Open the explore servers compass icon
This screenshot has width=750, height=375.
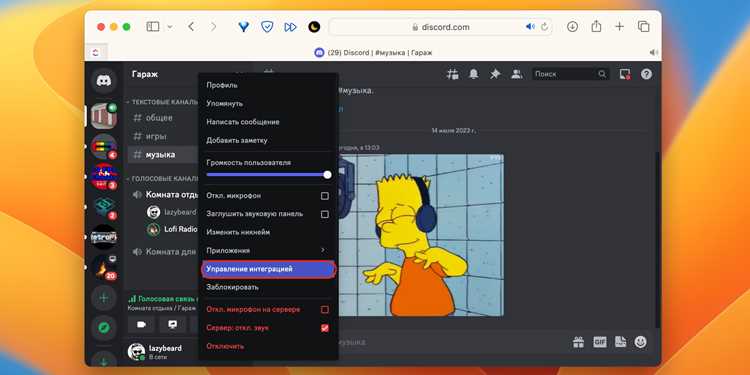coord(104,328)
